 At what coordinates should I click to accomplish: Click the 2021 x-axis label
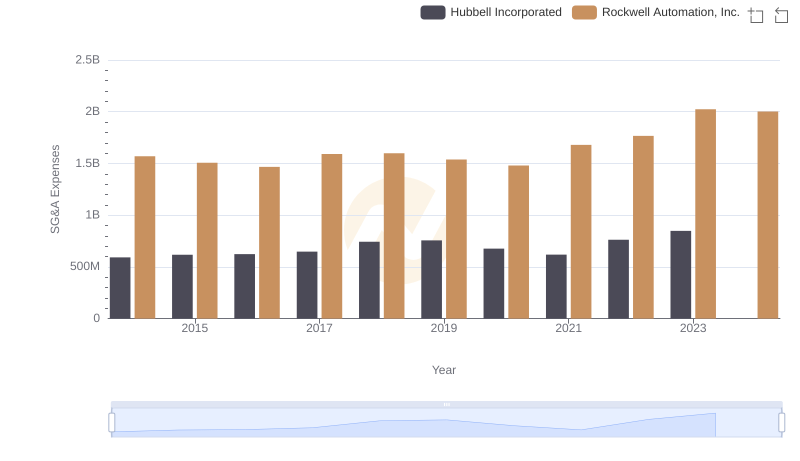[568, 328]
